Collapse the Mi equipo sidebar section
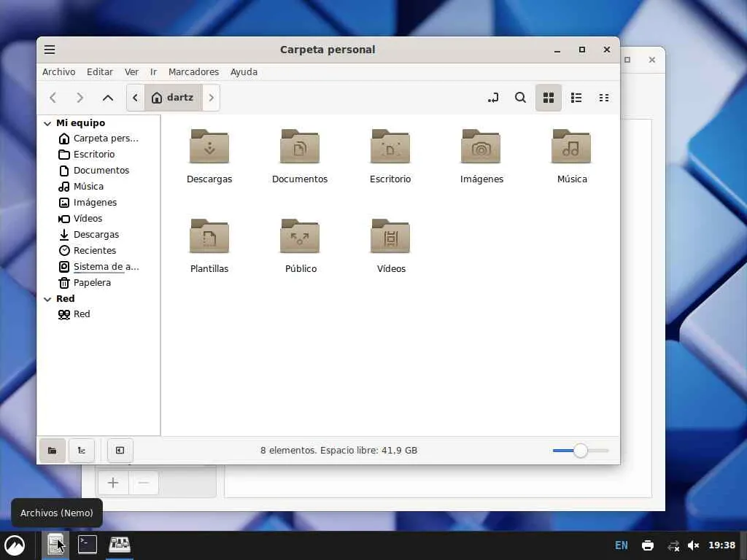 (47, 123)
